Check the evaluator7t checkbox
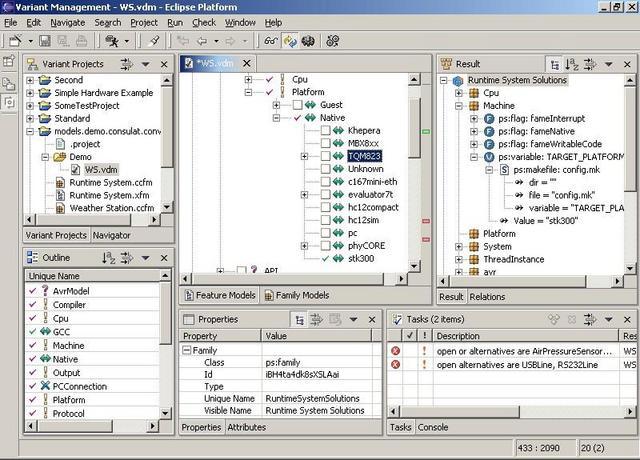The width and height of the screenshot is (640, 460). pyautogui.click(x=325, y=195)
